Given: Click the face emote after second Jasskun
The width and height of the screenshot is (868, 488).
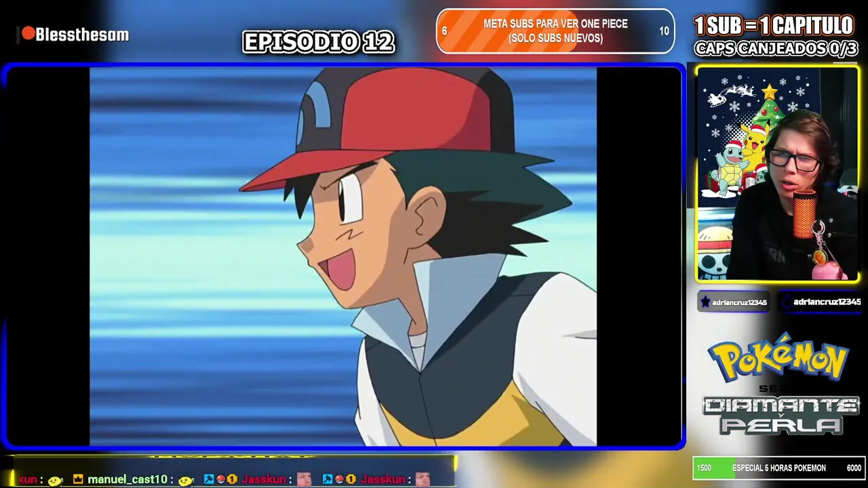Looking at the screenshot, I should (422, 479).
